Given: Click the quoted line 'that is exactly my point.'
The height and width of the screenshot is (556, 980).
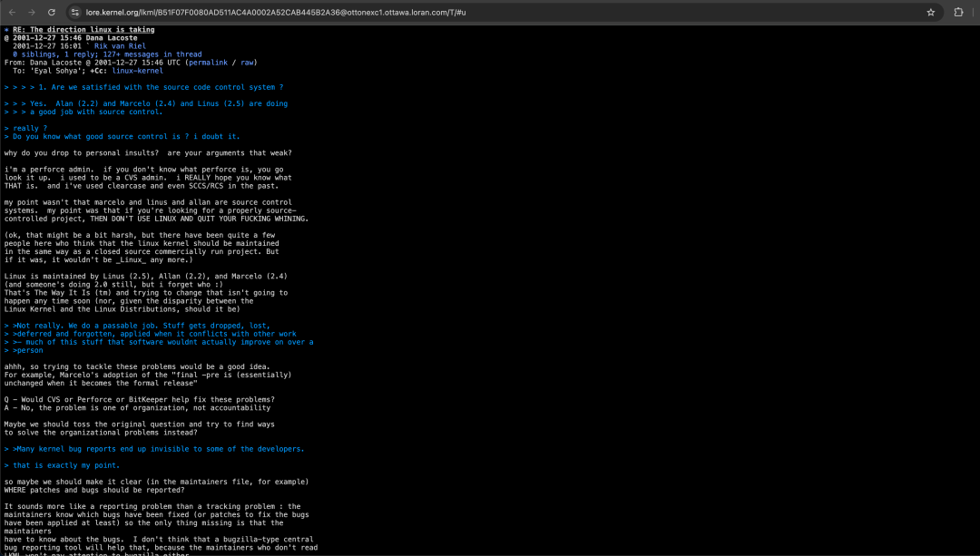Looking at the screenshot, I should point(62,465).
